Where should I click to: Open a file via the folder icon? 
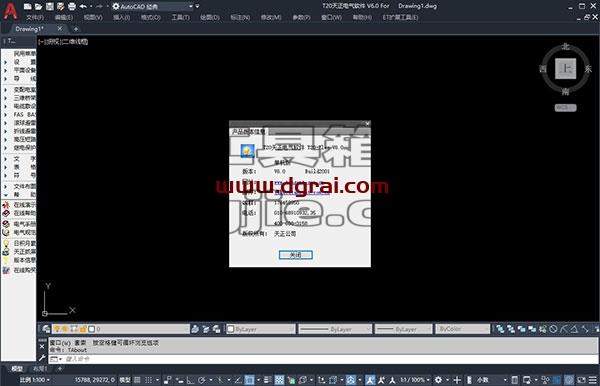39,6
